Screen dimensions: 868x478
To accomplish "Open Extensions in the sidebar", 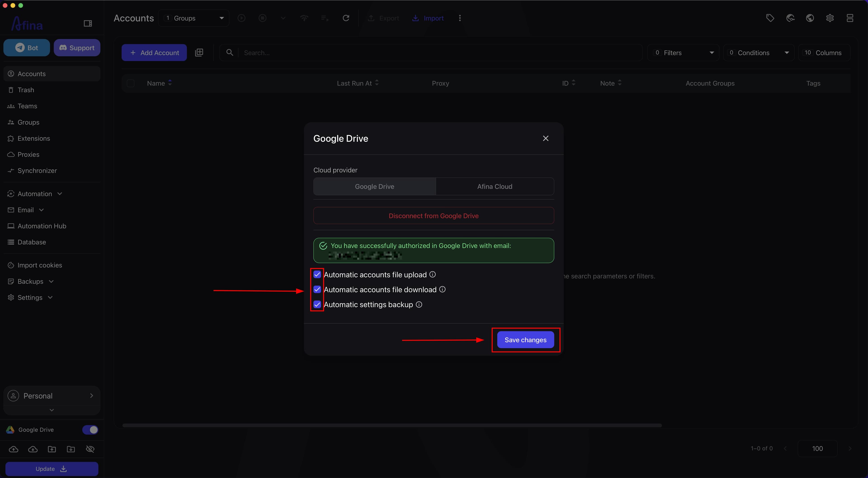I will click(x=52, y=138).
